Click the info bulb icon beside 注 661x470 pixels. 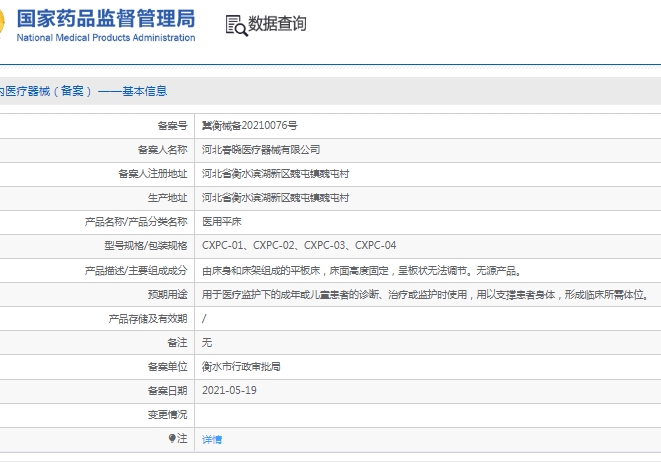tap(172, 438)
